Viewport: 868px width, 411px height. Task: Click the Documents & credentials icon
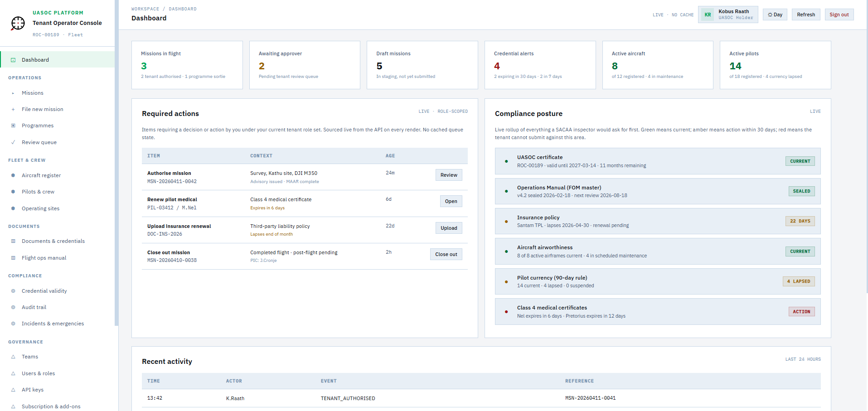point(14,241)
